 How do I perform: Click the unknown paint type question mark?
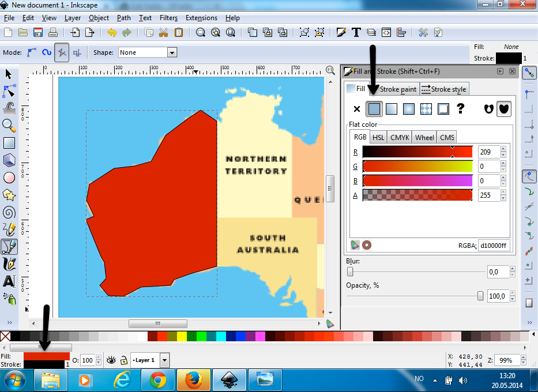coord(460,108)
